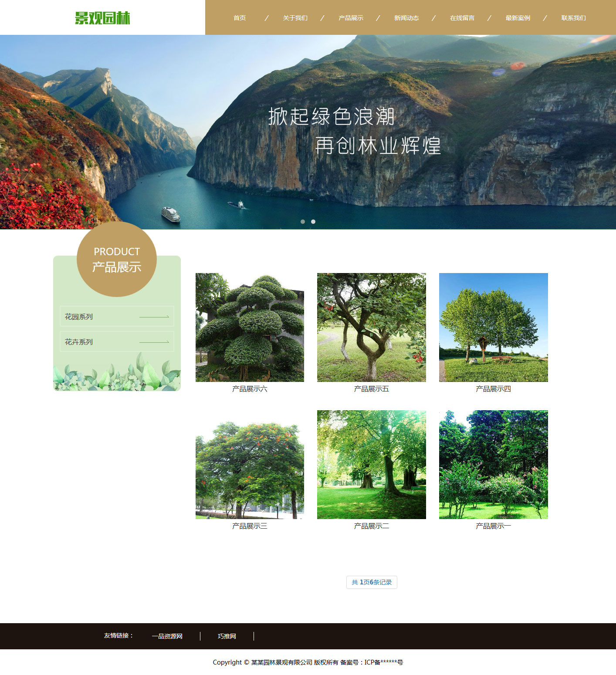Viewport: 616px width, 675px height.
Task: Open the 产品展示六 topiary tree thumbnail
Action: [x=250, y=327]
